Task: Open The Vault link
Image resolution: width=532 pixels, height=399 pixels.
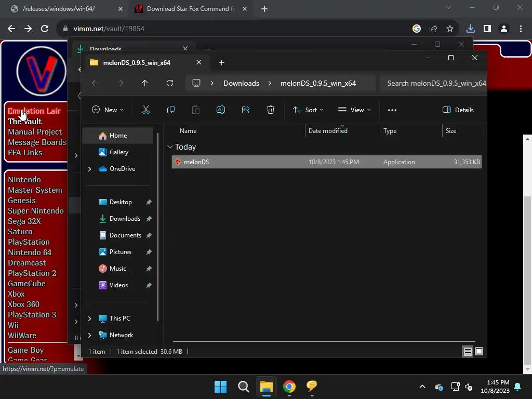Action: click(25, 122)
